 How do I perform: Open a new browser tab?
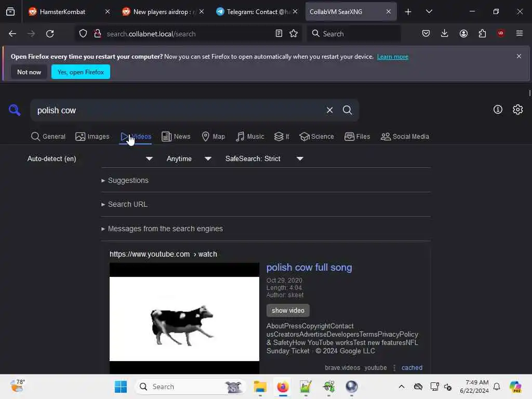408,12
